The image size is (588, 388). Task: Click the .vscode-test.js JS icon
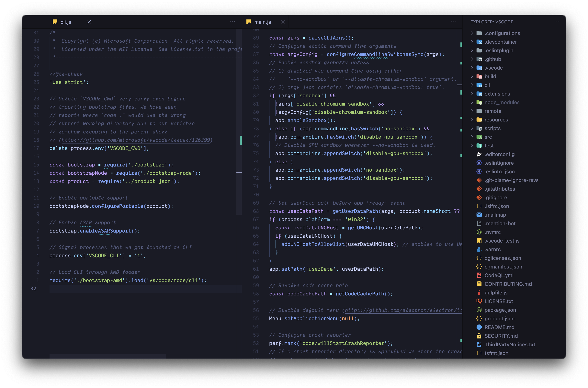479,241
